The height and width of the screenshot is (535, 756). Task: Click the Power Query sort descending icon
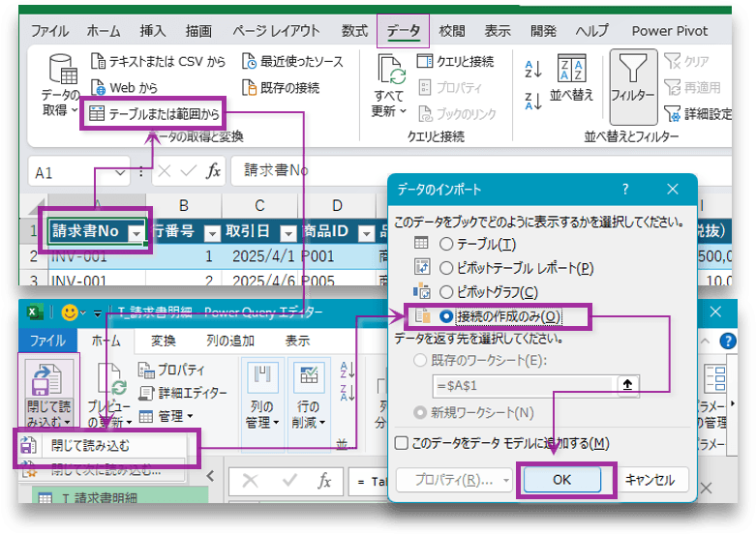(348, 393)
